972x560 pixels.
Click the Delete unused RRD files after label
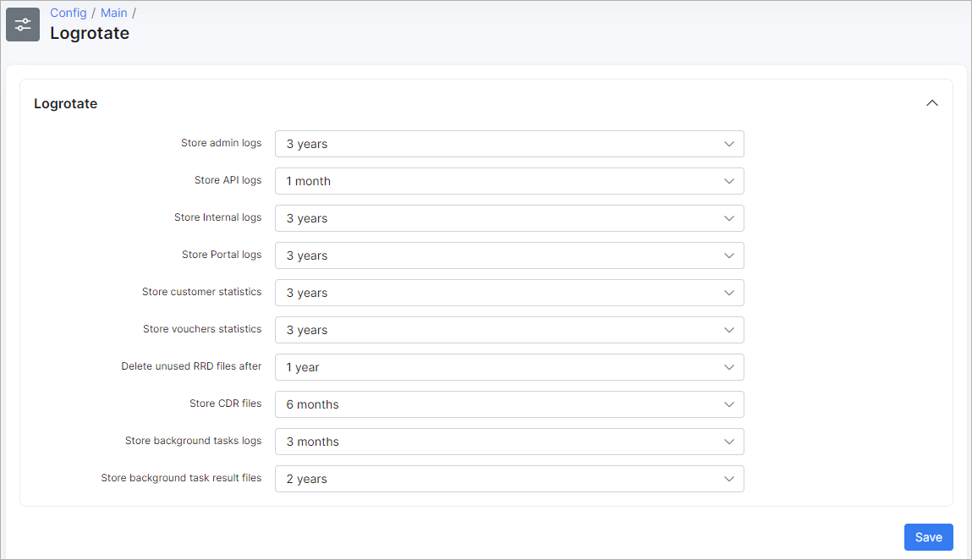point(191,366)
